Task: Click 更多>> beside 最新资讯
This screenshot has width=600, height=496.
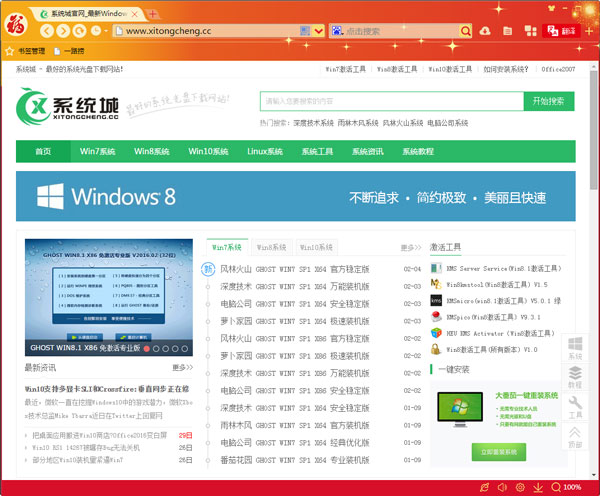Action: [x=183, y=368]
